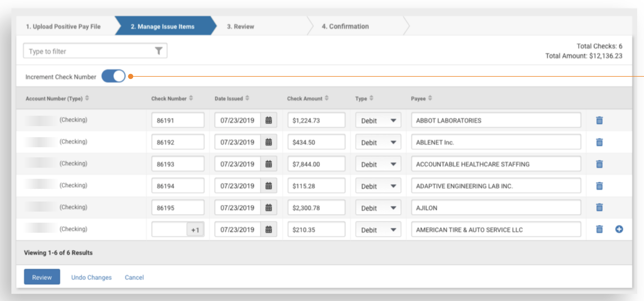Click the filter funnel icon
644x301 pixels.
[159, 51]
